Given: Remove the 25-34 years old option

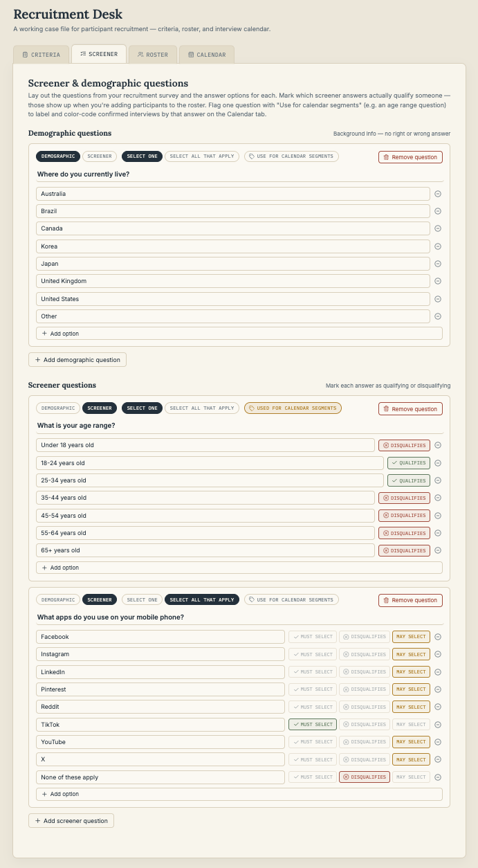Looking at the screenshot, I should (x=438, y=480).
